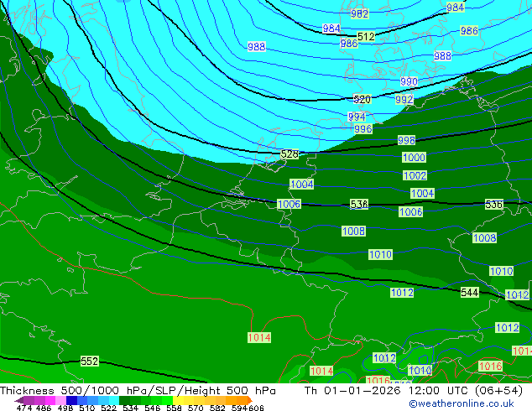This screenshot has height=411, width=532.
Task: Click the 982 isobar label
Action: click(359, 13)
